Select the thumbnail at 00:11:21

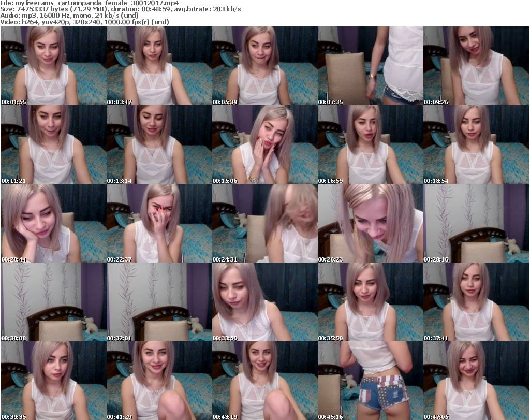[x=53, y=144]
